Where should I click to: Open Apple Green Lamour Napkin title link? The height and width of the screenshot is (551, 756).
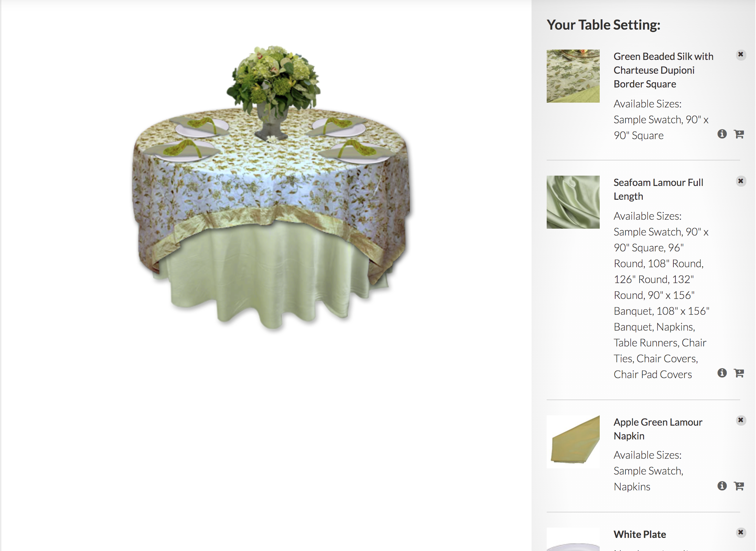tap(658, 429)
